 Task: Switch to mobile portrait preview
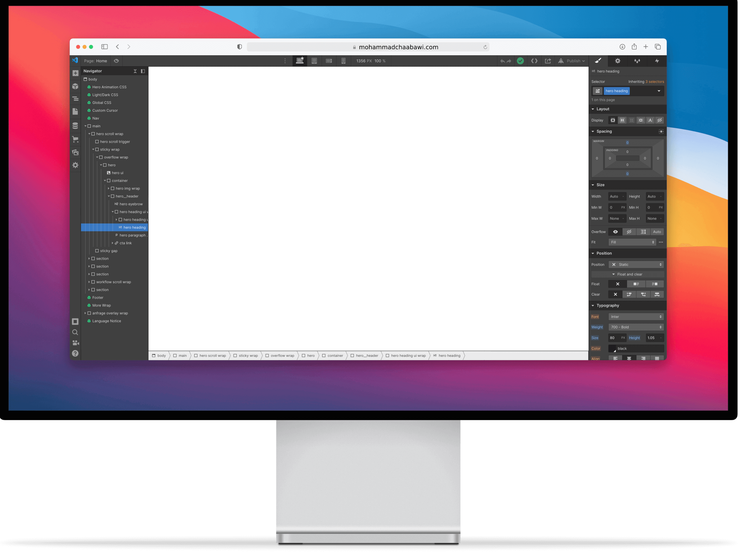(x=344, y=61)
